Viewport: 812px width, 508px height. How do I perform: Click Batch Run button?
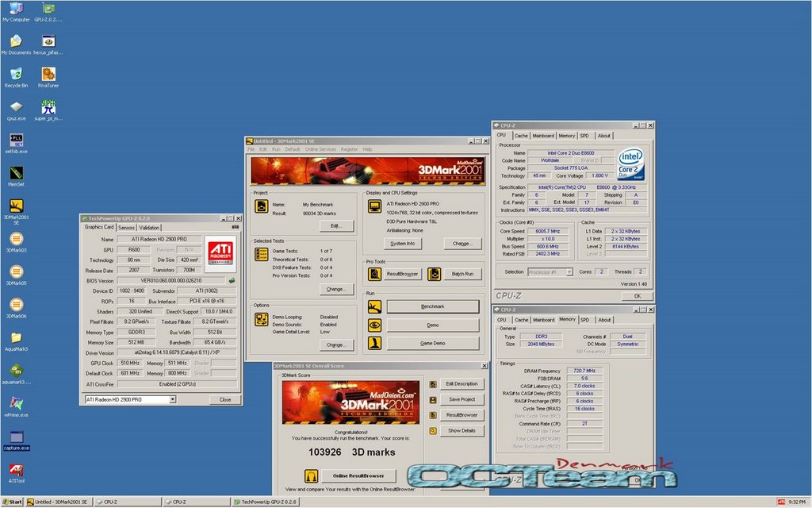[462, 274]
